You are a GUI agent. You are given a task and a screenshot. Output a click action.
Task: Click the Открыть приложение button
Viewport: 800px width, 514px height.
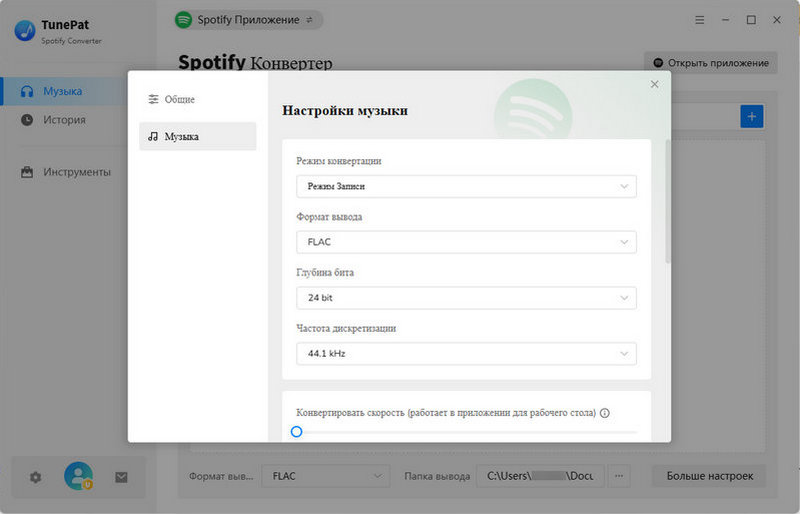710,62
